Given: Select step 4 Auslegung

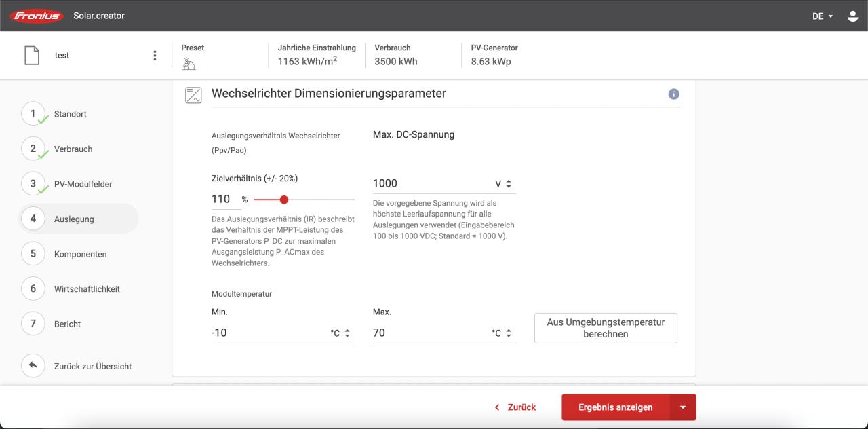Looking at the screenshot, I should point(78,219).
